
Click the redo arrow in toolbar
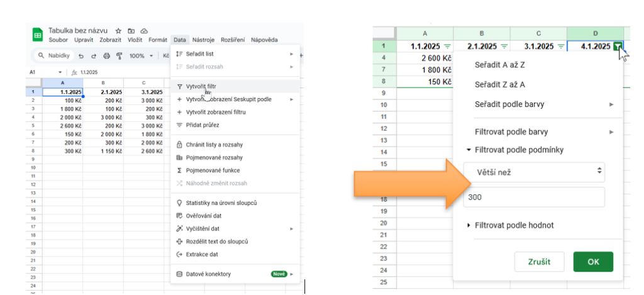point(94,56)
